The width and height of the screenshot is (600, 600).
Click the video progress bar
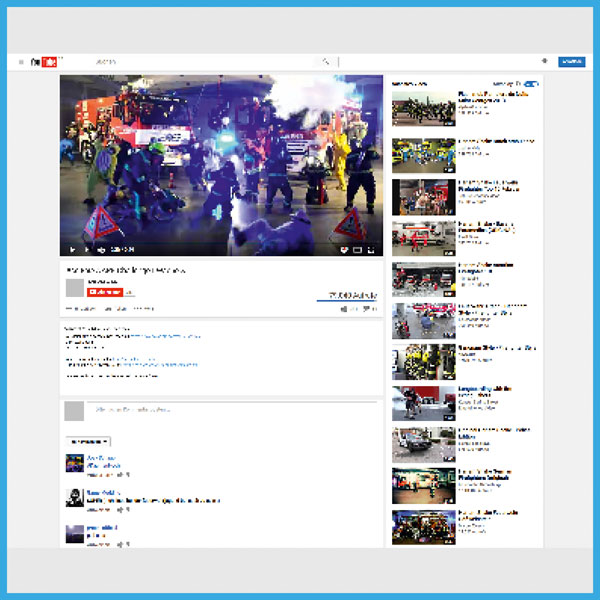click(220, 241)
